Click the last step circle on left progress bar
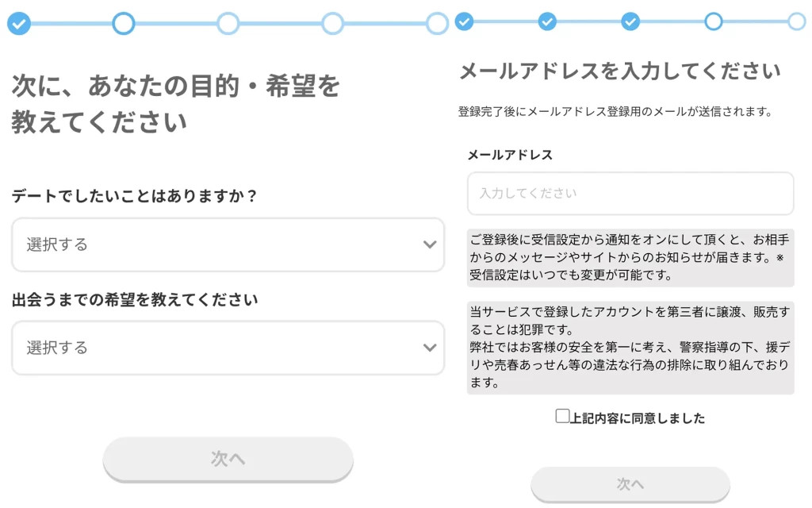This screenshot has width=812, height=508. click(x=437, y=24)
